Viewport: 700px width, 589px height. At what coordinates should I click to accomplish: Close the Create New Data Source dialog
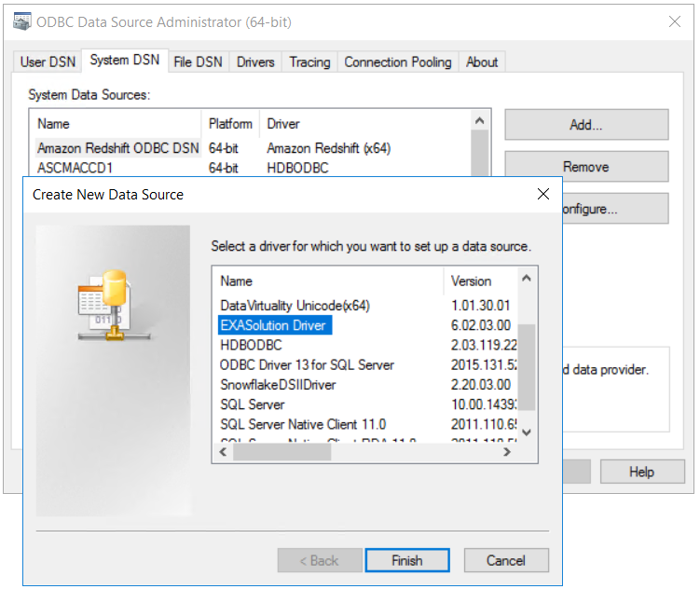[543, 194]
